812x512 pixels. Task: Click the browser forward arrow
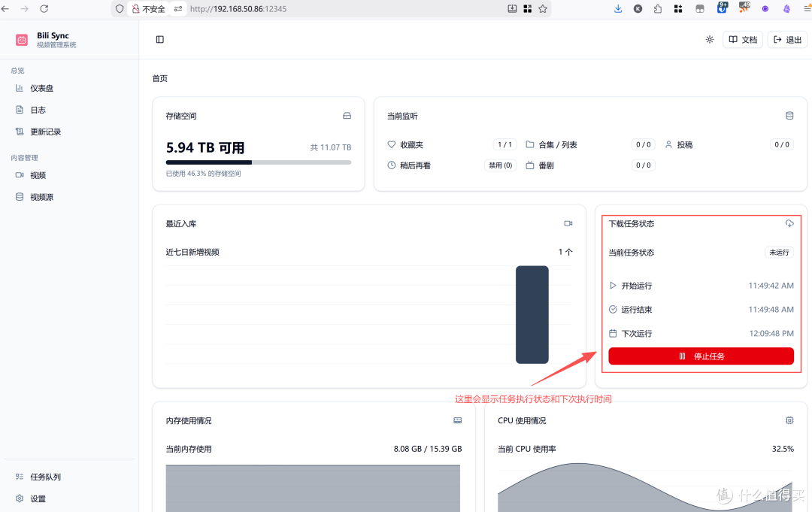24,9
